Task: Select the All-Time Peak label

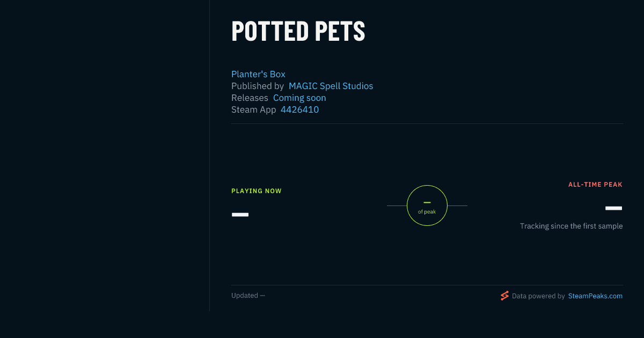Action: 596,185
